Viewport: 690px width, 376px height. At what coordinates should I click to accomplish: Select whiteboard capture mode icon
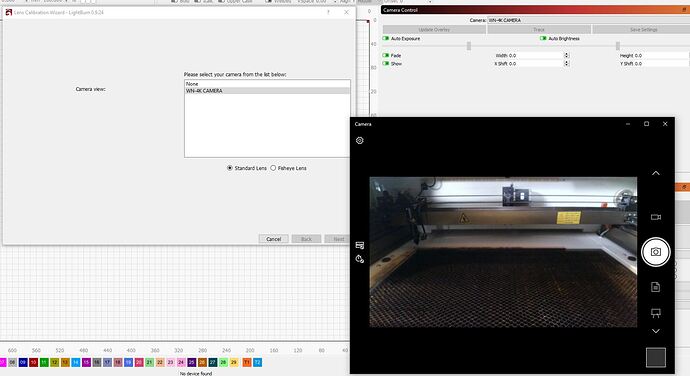pos(656,313)
